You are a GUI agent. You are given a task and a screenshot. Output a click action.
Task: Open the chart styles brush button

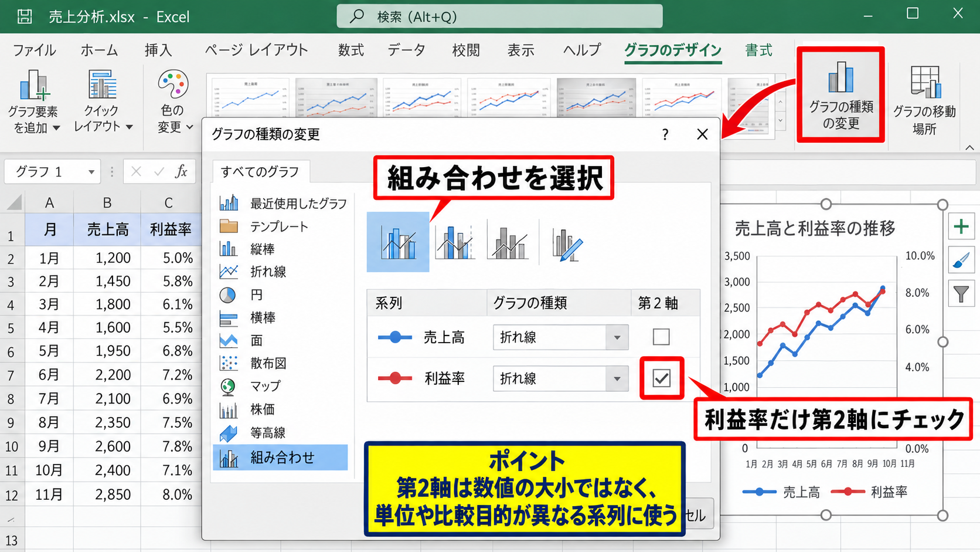pyautogui.click(x=961, y=260)
